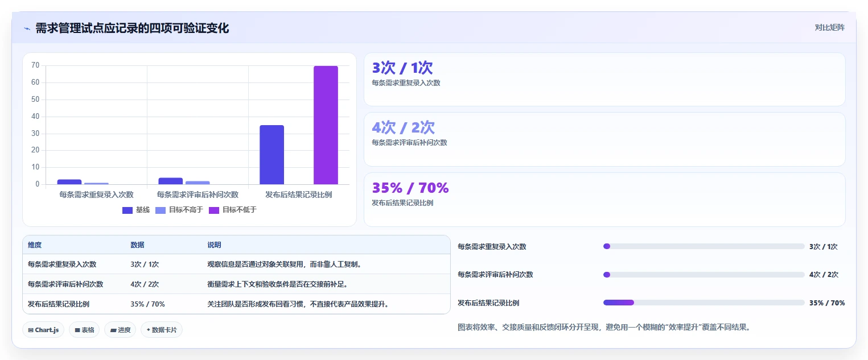
Task: Click the 发布后结果记录比例 caption in the stat card
Action: tap(402, 203)
